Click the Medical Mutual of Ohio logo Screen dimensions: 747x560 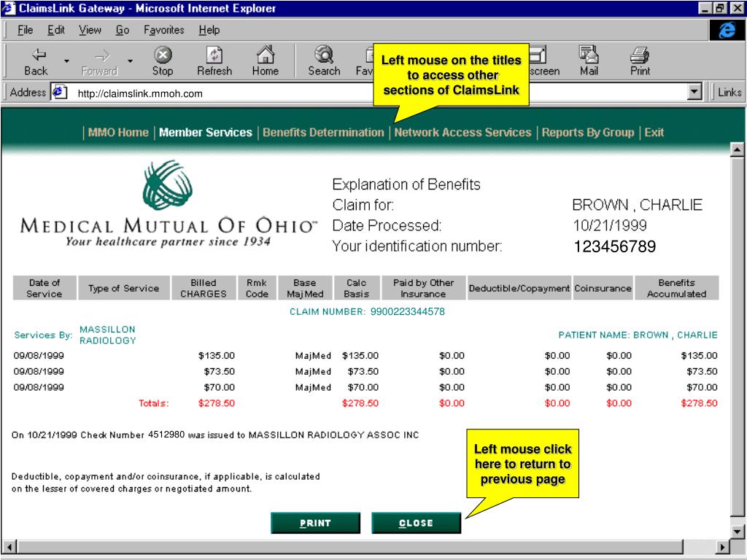(x=168, y=204)
